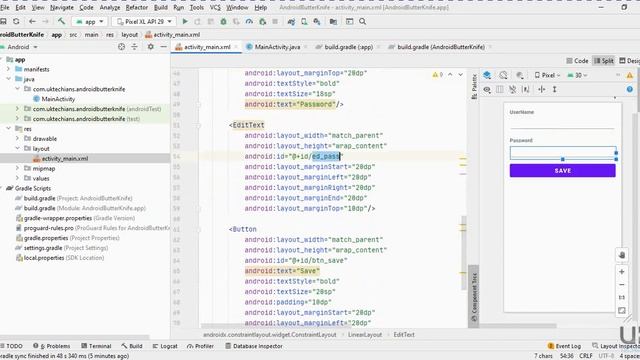Open the Terminal tool window
This screenshot has width=640, height=360.
96,346
